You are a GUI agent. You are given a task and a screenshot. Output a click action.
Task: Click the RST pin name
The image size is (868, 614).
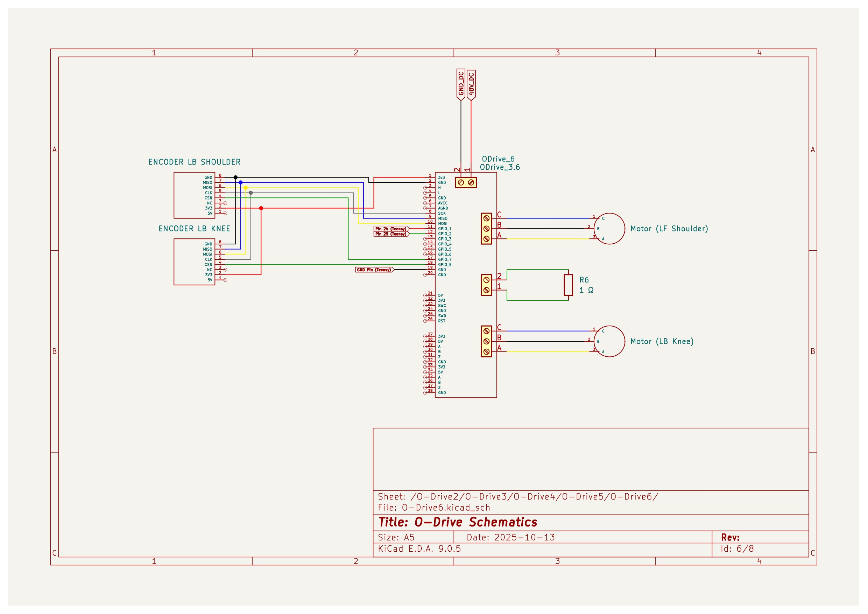coord(442,321)
